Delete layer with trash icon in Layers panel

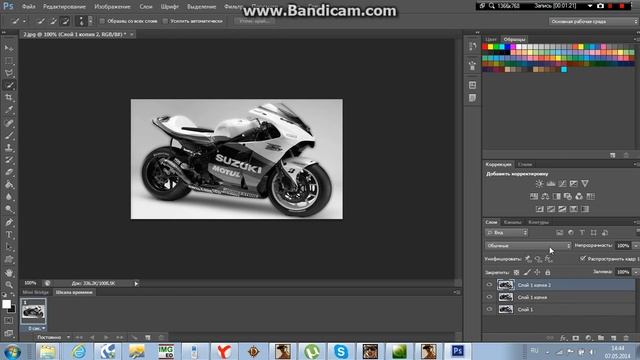click(626, 338)
